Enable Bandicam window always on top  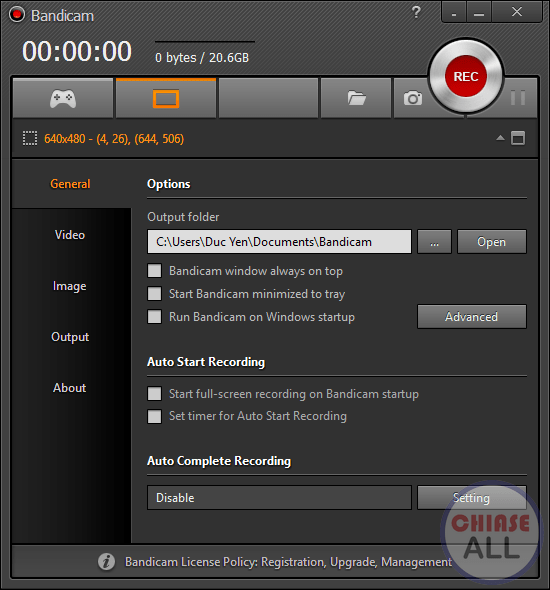click(154, 271)
